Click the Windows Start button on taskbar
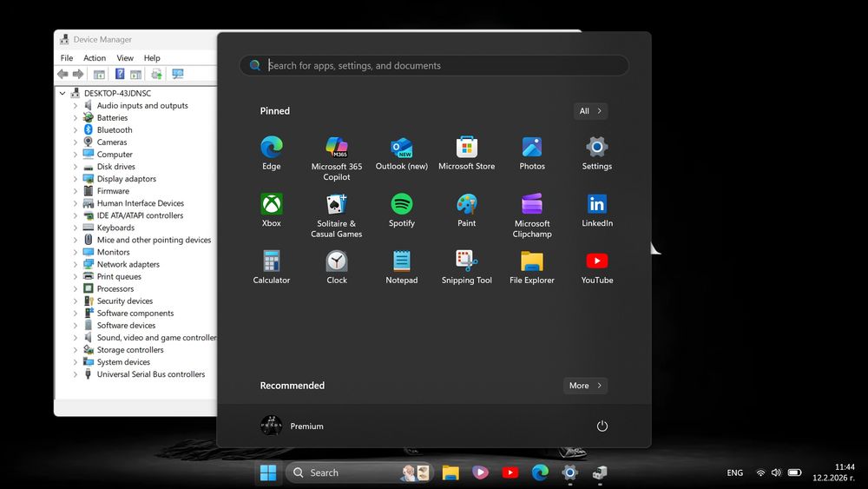The image size is (868, 489). 268,472
